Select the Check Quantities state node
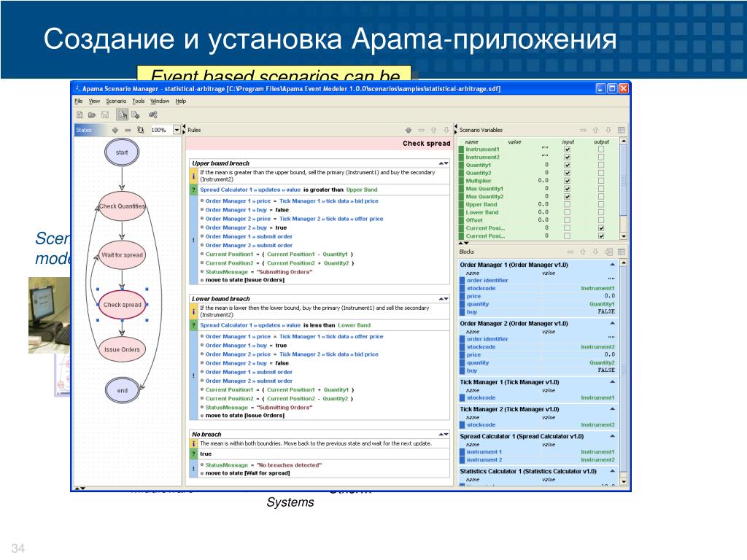Viewport: 747px width, 560px height. [x=122, y=206]
